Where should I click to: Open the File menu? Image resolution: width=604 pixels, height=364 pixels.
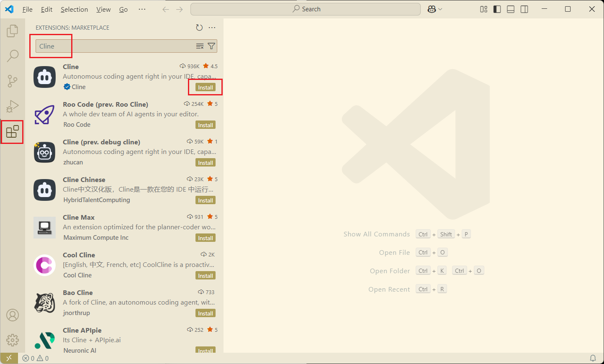pos(27,9)
